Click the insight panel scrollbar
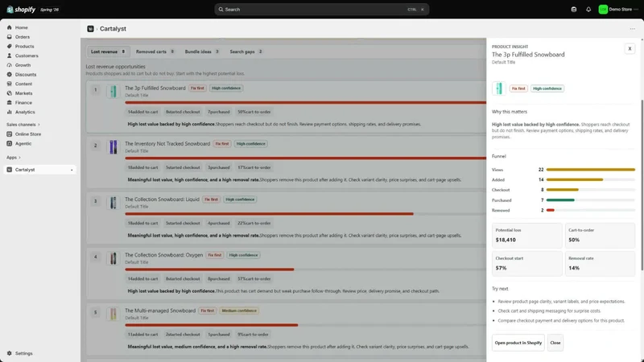The image size is (644, 362). tap(642, 185)
